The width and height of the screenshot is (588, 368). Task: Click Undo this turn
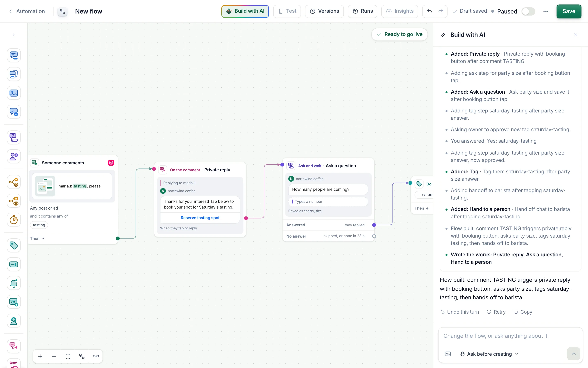click(x=459, y=312)
